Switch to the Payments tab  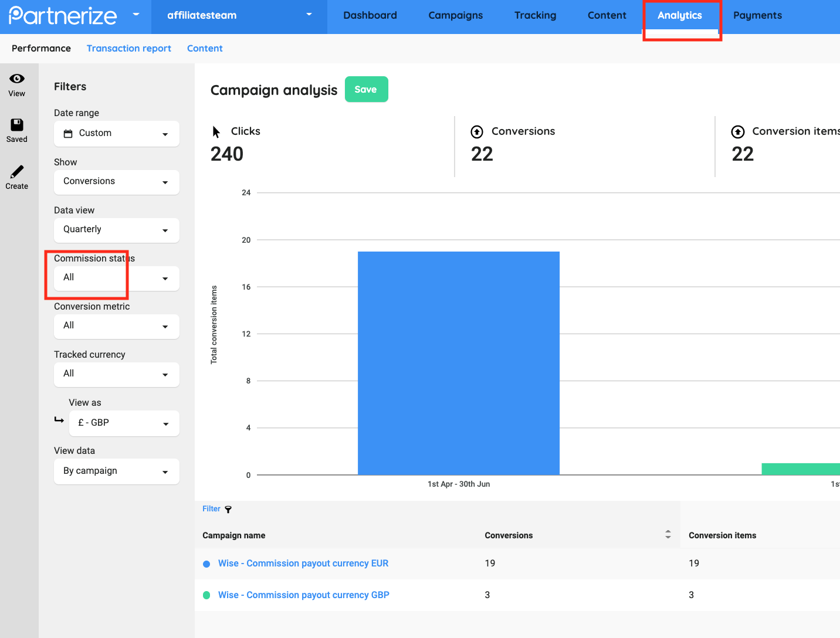click(757, 16)
